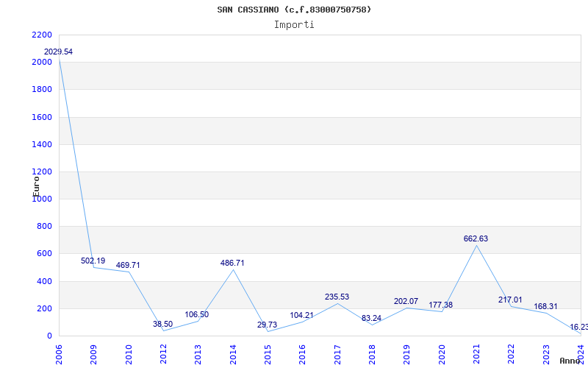Image resolution: width=588 pixels, height=368 pixels.
Task: Click the 2021 x-axis year label
Action: pyautogui.click(x=476, y=354)
